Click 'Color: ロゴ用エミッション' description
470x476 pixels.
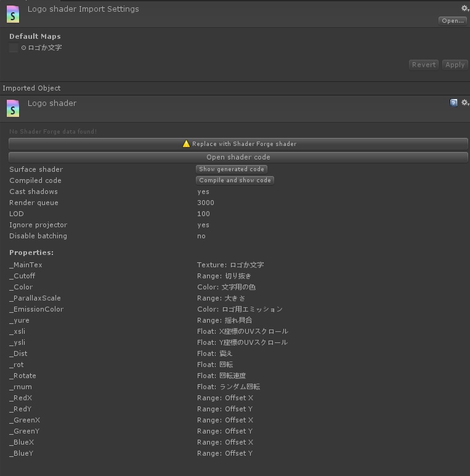[240, 309]
